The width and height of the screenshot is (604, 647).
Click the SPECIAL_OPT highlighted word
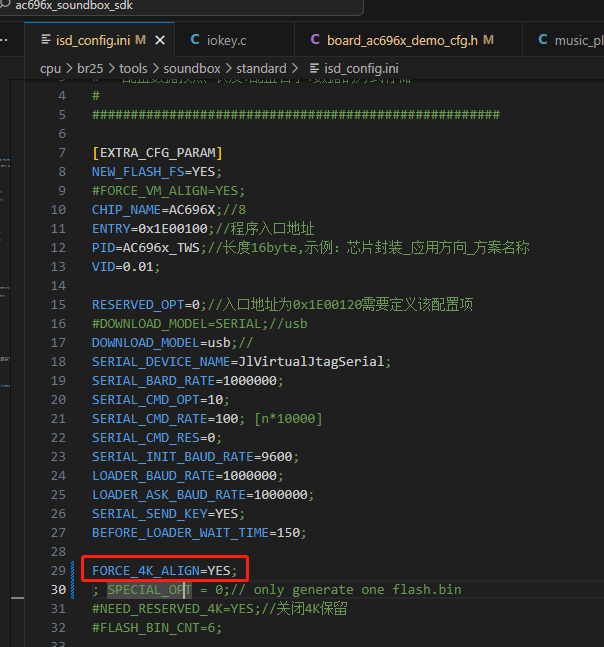click(x=149, y=589)
